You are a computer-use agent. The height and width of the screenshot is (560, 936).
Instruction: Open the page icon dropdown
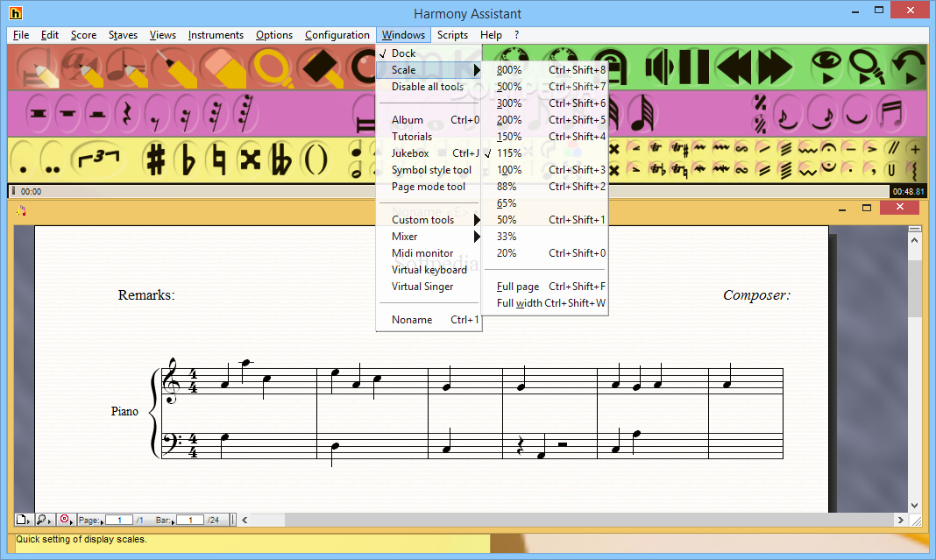point(24,520)
